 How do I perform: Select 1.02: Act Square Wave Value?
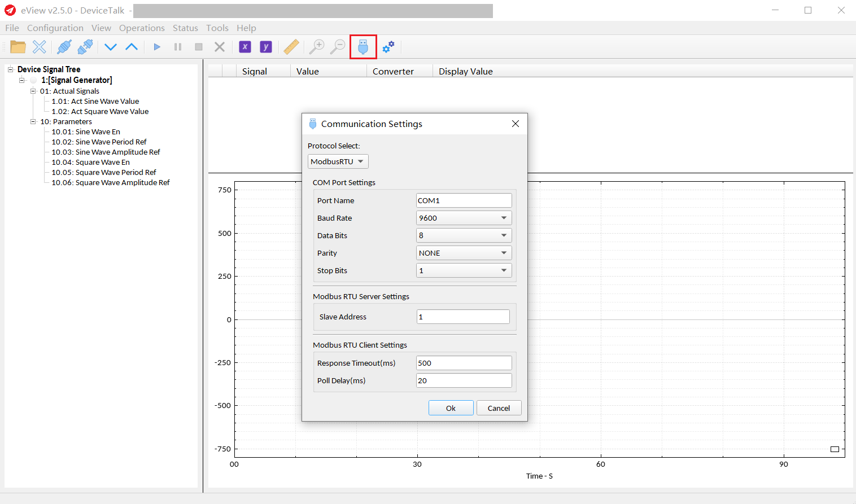point(101,111)
